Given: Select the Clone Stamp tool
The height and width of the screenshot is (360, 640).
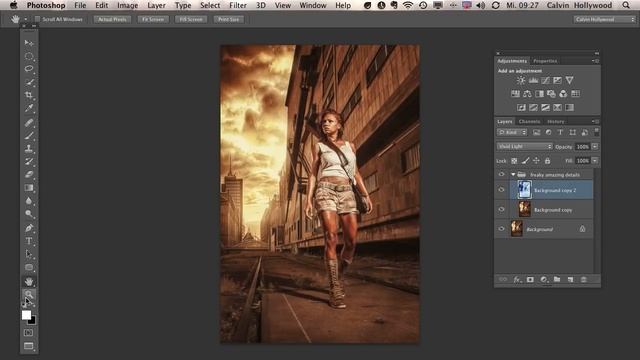Looking at the screenshot, I should point(29,149).
